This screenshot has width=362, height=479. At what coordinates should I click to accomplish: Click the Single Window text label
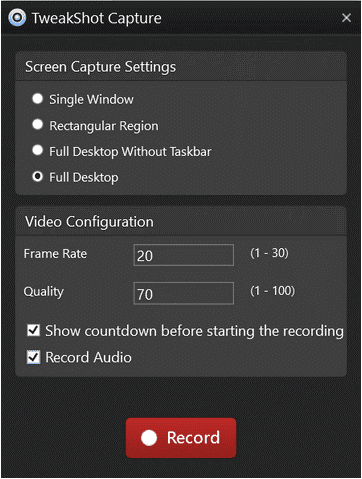[x=91, y=99]
